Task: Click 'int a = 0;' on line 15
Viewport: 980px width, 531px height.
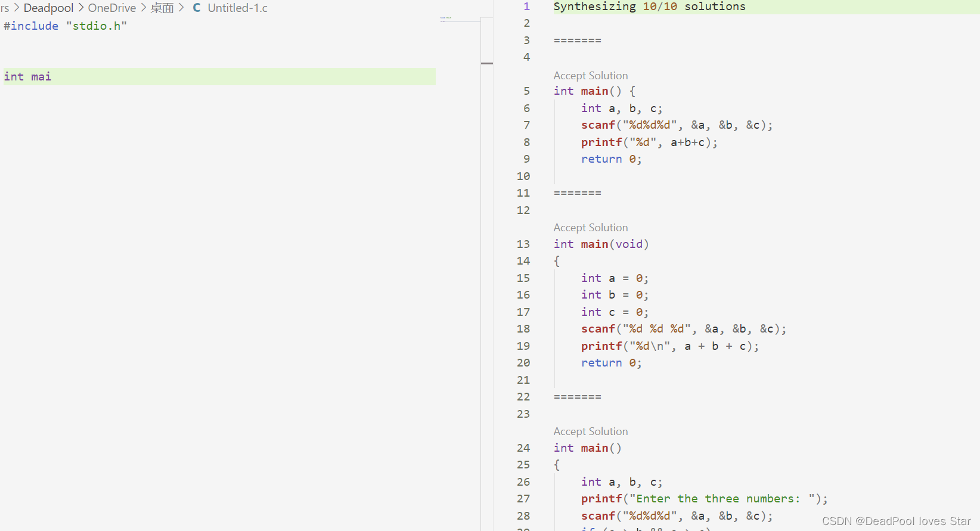Action: pos(615,278)
